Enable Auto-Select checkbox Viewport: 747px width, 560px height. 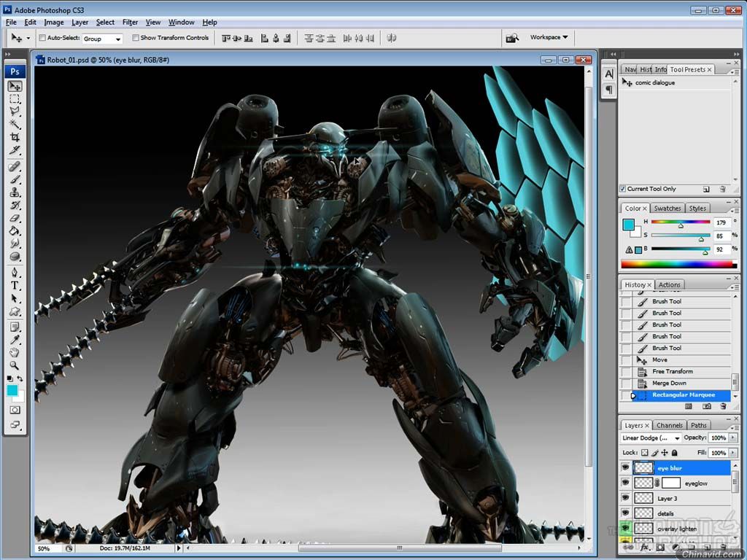point(42,38)
